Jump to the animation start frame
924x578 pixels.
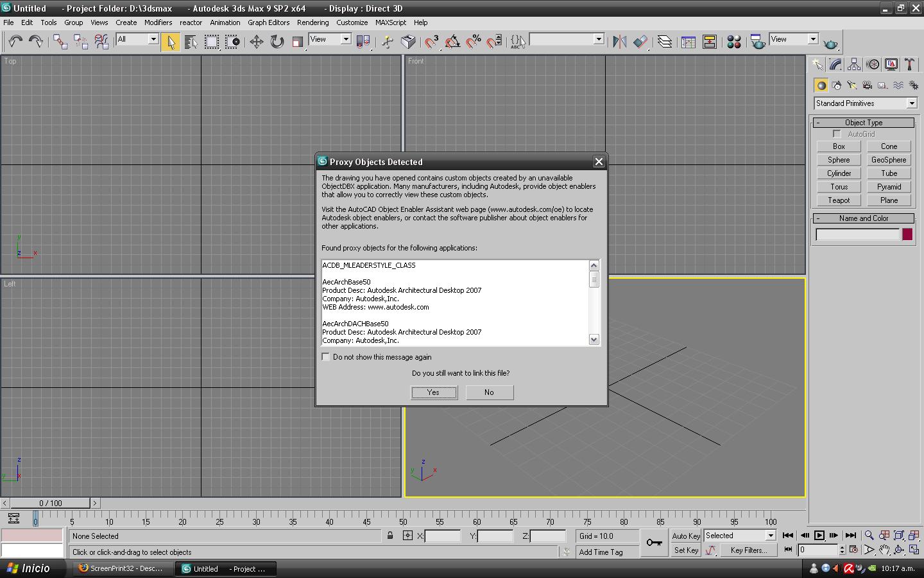788,536
